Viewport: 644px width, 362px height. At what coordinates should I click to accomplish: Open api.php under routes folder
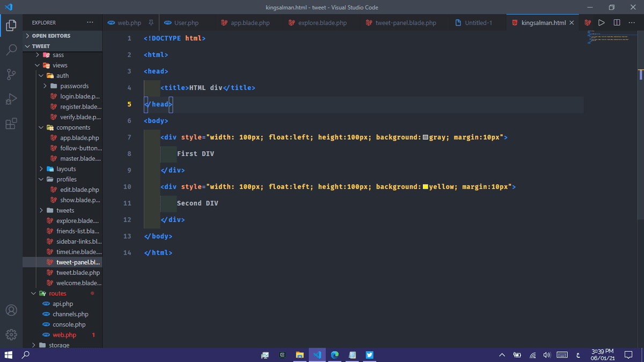(62, 304)
